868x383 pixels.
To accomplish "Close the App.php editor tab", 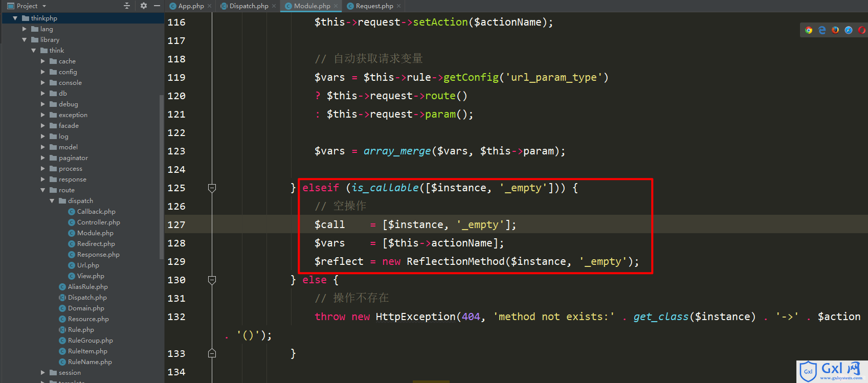I will 210,6.
